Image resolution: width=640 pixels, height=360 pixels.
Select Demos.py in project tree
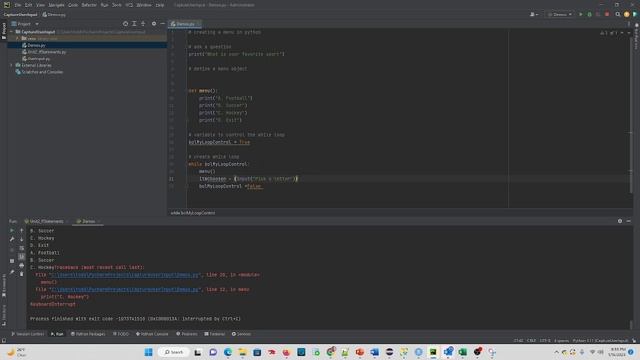[x=36, y=45]
